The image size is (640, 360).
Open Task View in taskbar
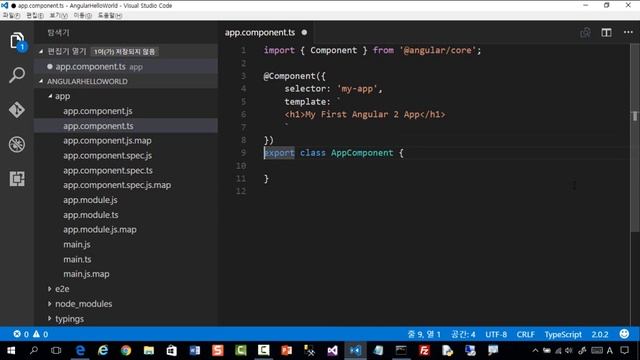pos(56,351)
